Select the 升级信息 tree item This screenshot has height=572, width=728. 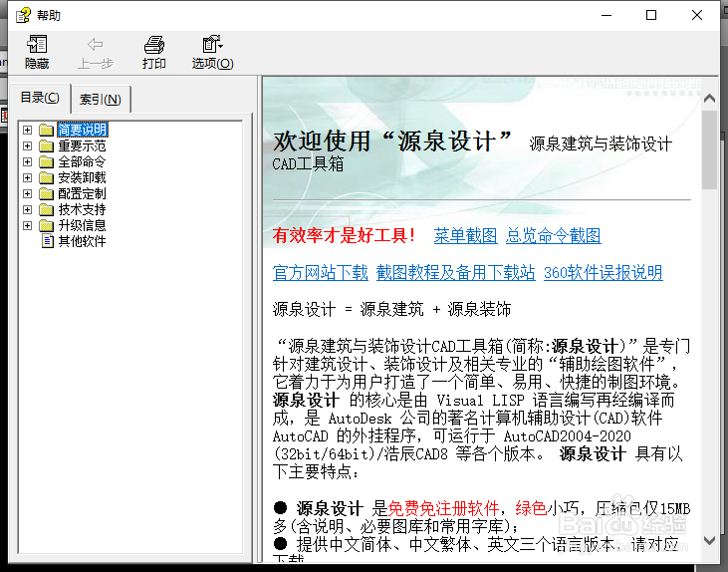point(83,225)
